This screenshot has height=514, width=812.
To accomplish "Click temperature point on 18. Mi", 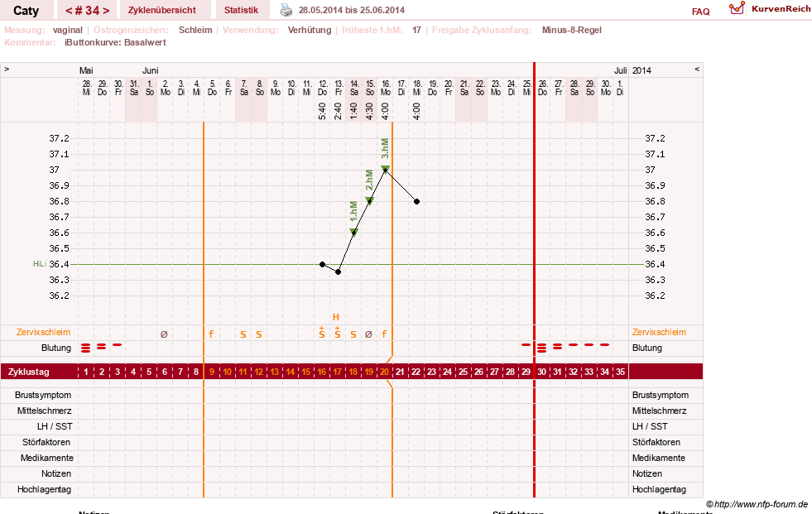I will [x=417, y=201].
